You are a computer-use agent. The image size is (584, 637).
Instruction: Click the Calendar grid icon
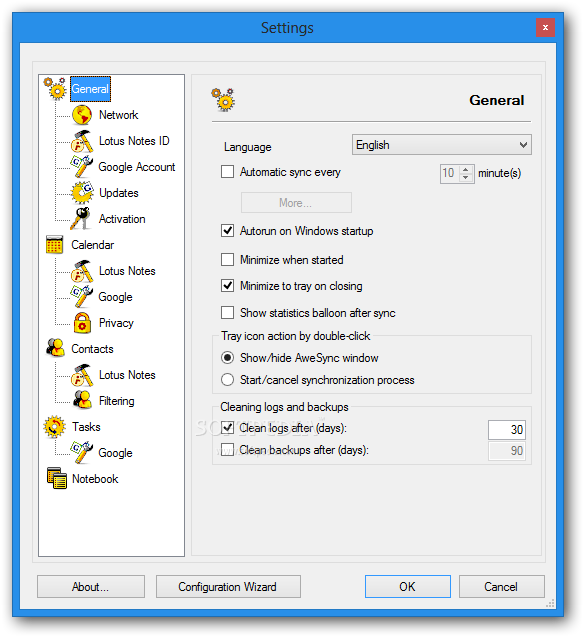click(x=54, y=245)
